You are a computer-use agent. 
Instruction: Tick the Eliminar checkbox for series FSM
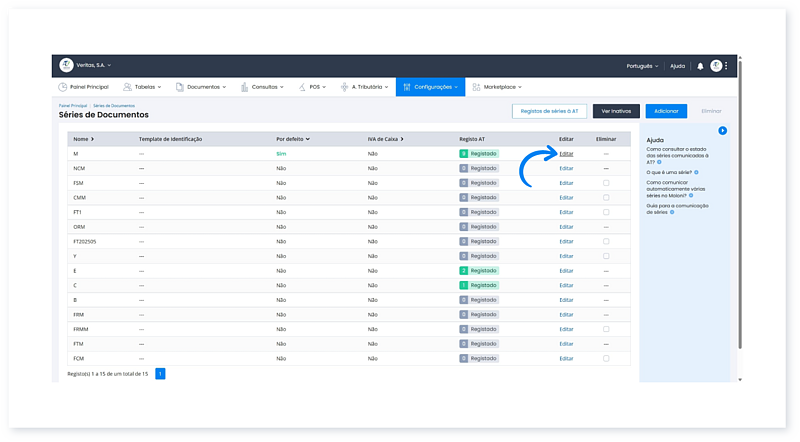[605, 183]
